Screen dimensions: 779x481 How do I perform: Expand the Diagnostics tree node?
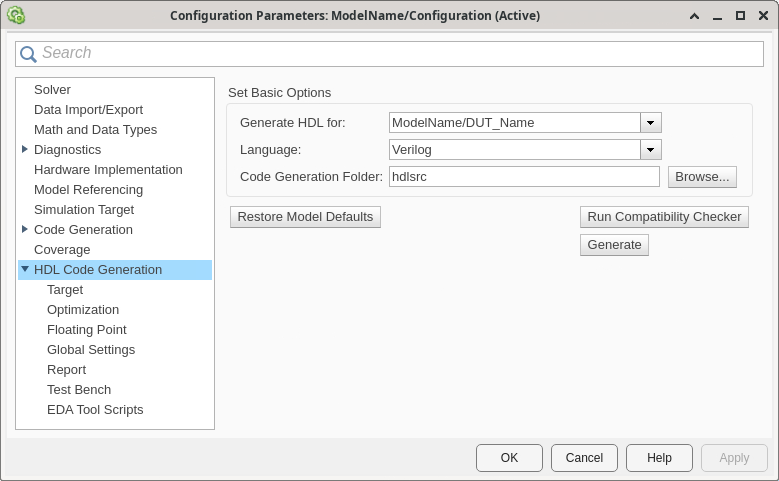pyautogui.click(x=25, y=150)
